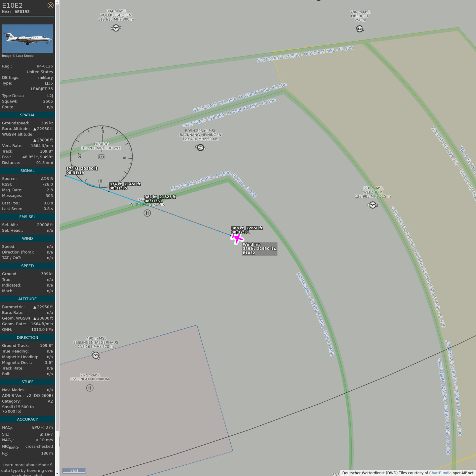Select the Oberrot airfield icon
Screen dimensions: 476x476
(x=360, y=29)
